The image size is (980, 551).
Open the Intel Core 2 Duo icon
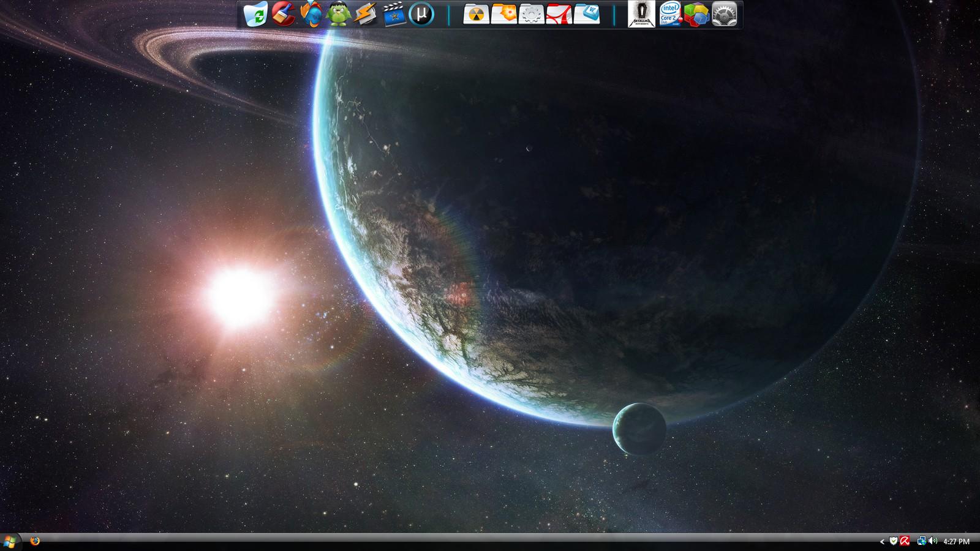(669, 14)
